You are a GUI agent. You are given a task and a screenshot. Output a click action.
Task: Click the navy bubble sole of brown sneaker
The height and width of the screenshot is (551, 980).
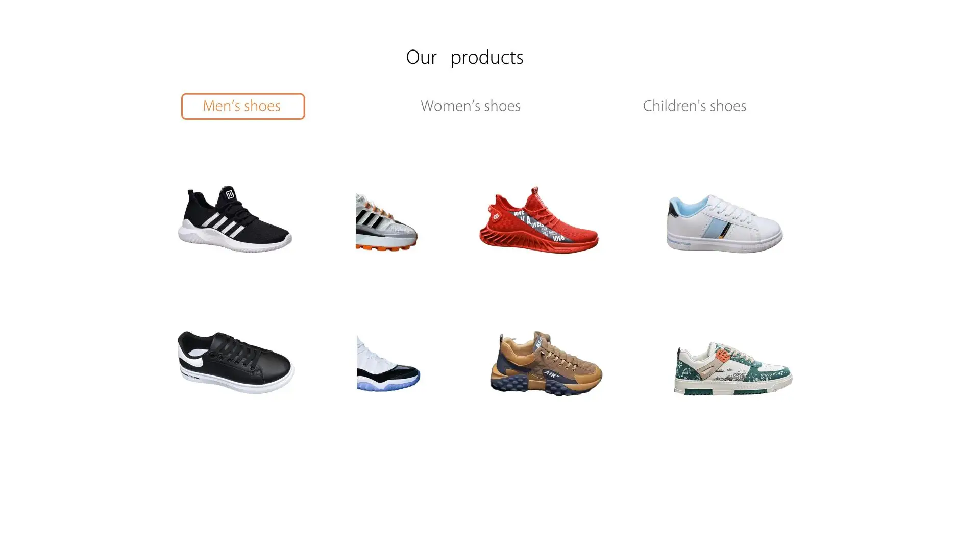tap(541, 384)
